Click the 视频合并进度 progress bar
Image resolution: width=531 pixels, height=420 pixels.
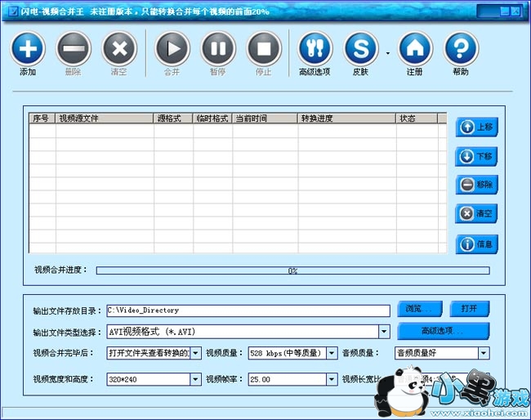[292, 270]
